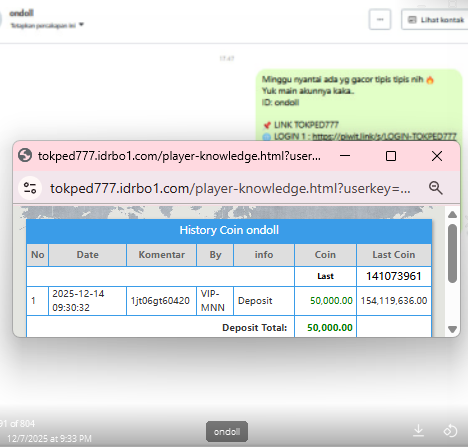This screenshot has height=447, width=468.
Task: Click the ondoll caption label at bottom
Action: click(227, 432)
